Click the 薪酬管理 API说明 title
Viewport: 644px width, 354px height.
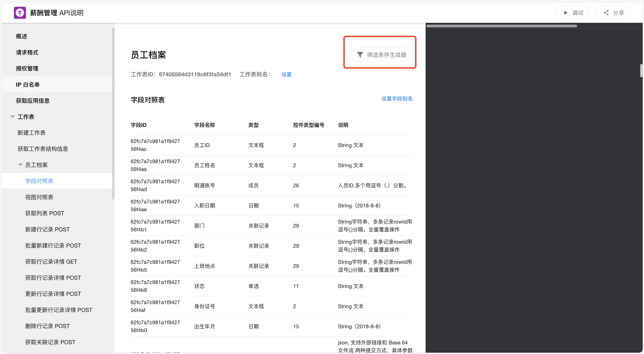pos(57,13)
